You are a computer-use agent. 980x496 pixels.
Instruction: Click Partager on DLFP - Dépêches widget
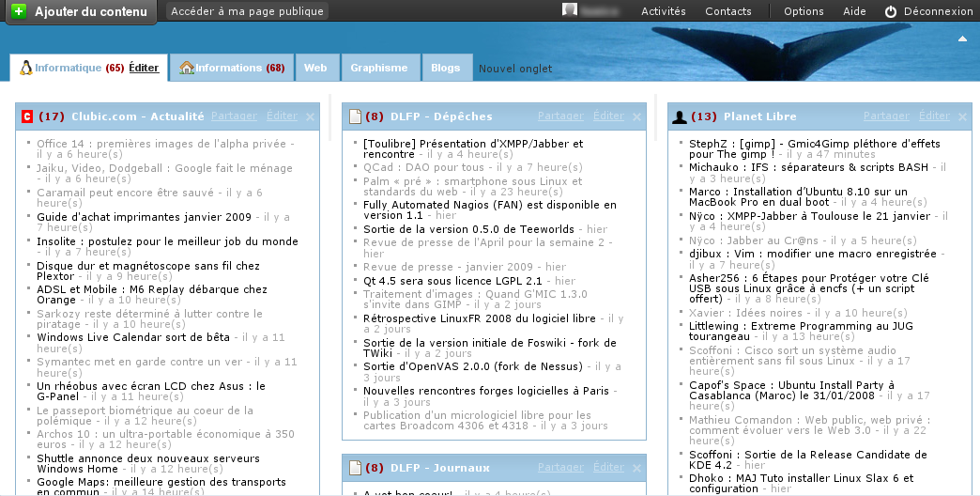(x=560, y=116)
